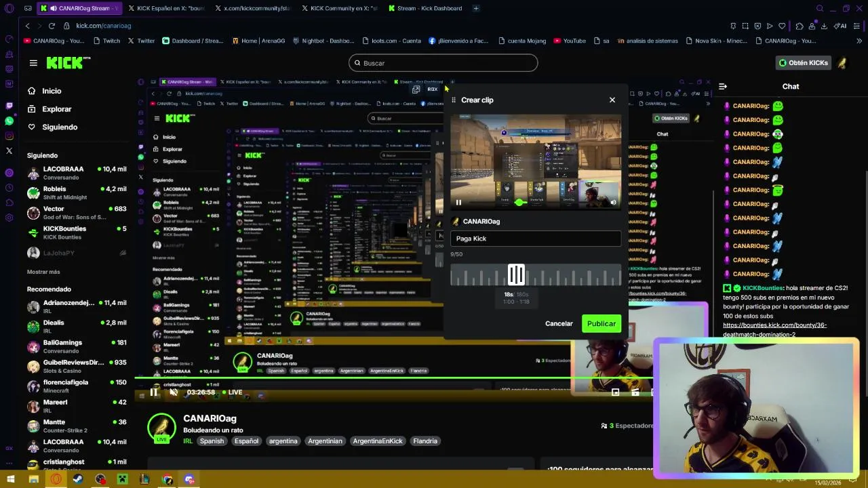Viewport: 868px width, 488px height.
Task: Reload the page
Action: pyautogui.click(x=52, y=26)
